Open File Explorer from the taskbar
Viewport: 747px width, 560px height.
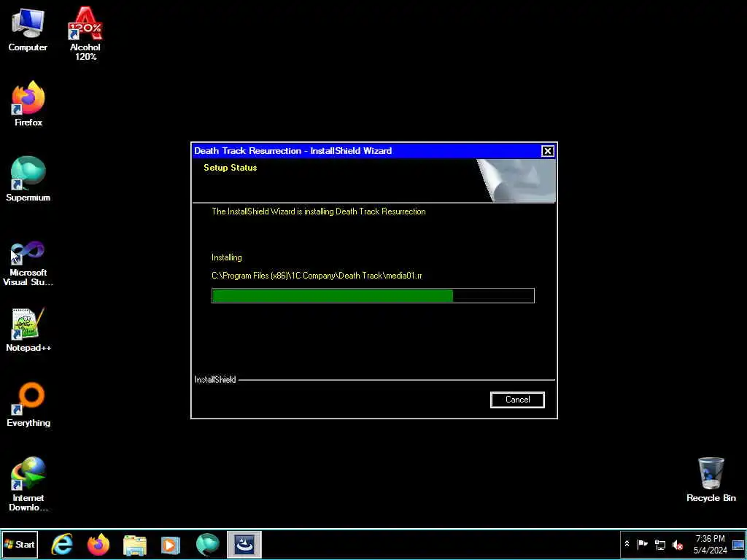point(135,544)
